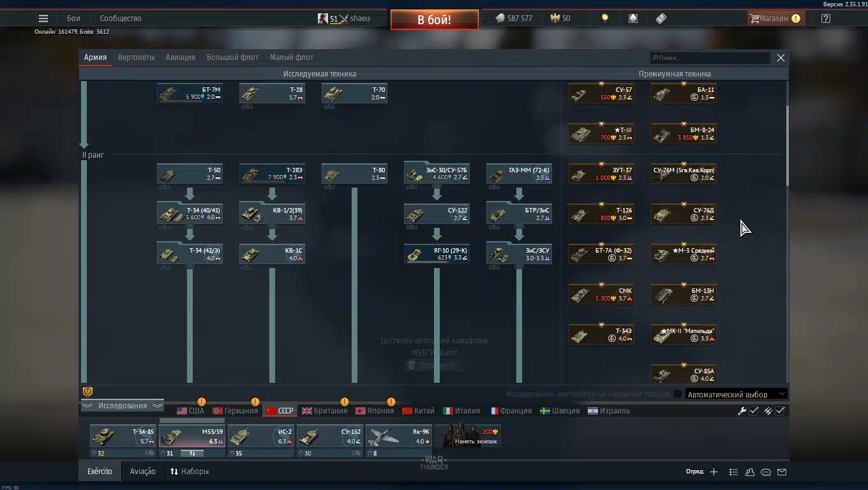Select the КВ-1С tank card
This screenshot has width=868, height=490.
(x=272, y=254)
